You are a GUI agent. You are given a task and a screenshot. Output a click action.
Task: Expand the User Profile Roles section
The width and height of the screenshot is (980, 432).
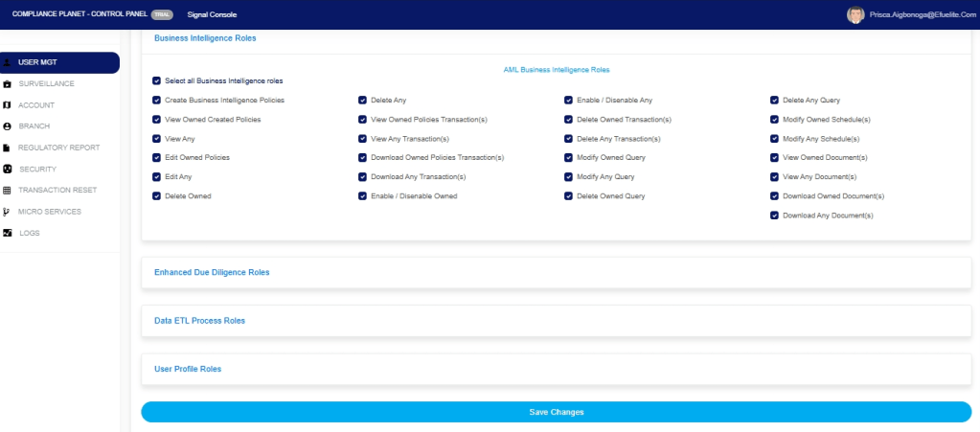coord(188,369)
